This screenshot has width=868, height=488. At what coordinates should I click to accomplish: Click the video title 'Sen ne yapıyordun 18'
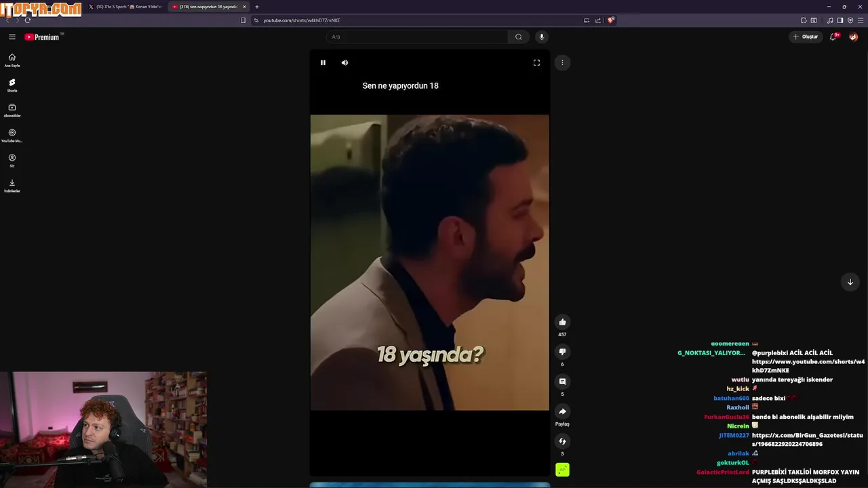400,86
